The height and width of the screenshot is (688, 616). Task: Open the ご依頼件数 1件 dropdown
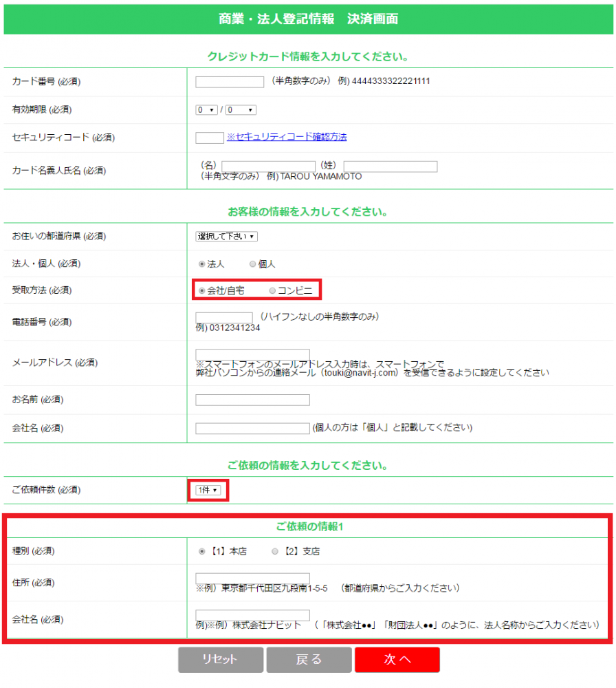point(208,490)
